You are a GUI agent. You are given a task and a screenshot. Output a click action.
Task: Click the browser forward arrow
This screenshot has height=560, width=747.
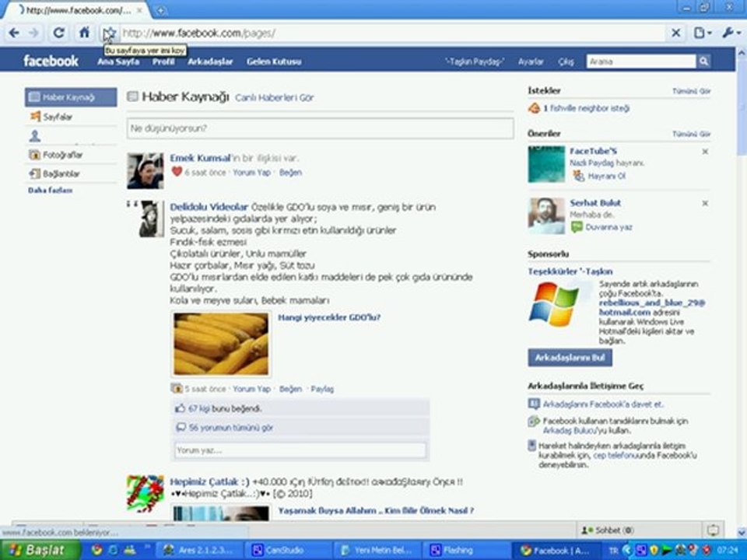click(x=33, y=33)
